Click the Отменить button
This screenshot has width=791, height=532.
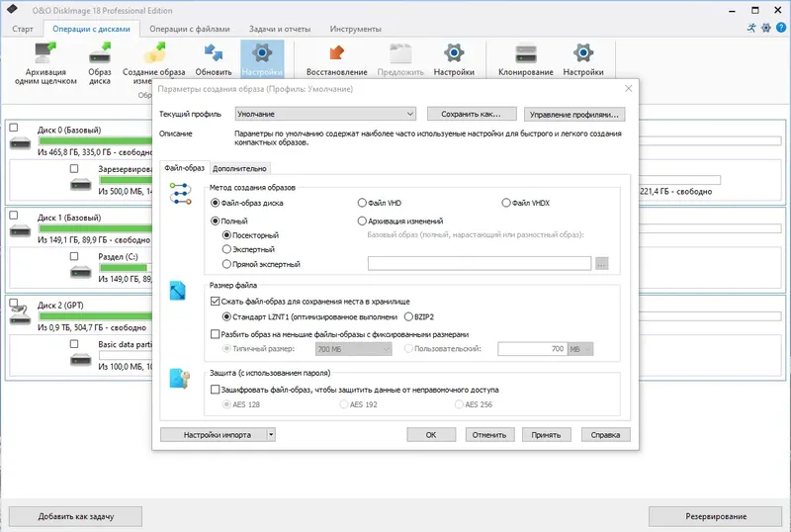click(489, 434)
